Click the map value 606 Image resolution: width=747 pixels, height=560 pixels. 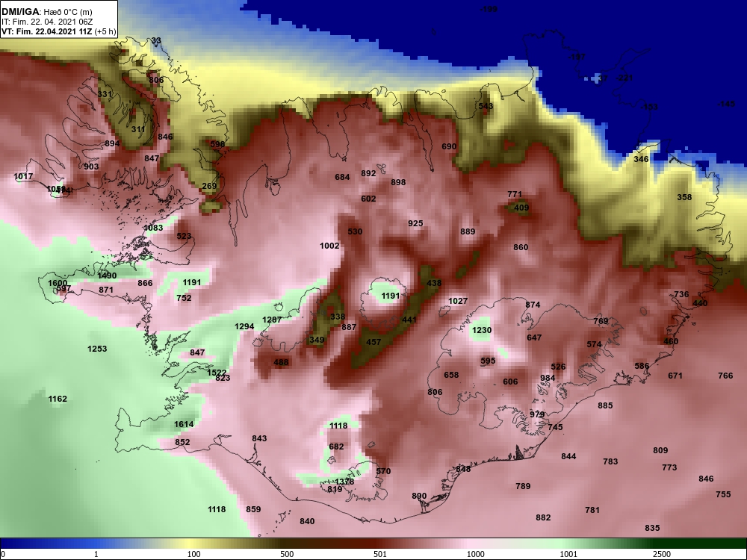[x=510, y=382]
